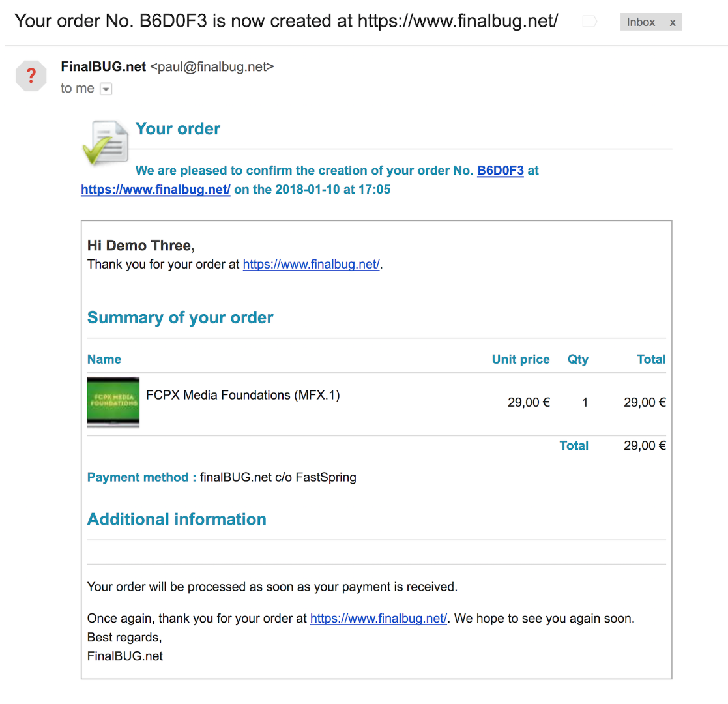
Task: Click the "Unit price" column header
Action: pyautogui.click(x=521, y=359)
